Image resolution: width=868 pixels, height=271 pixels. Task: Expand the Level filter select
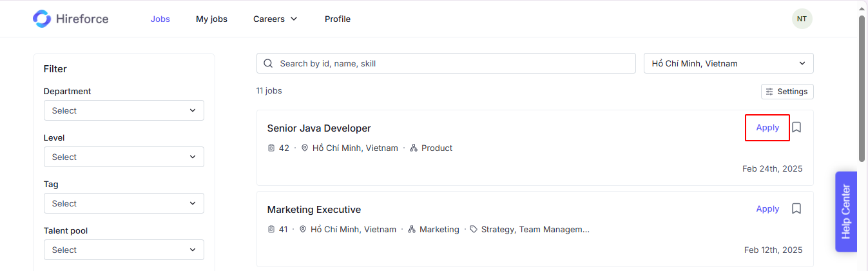pyautogui.click(x=124, y=157)
